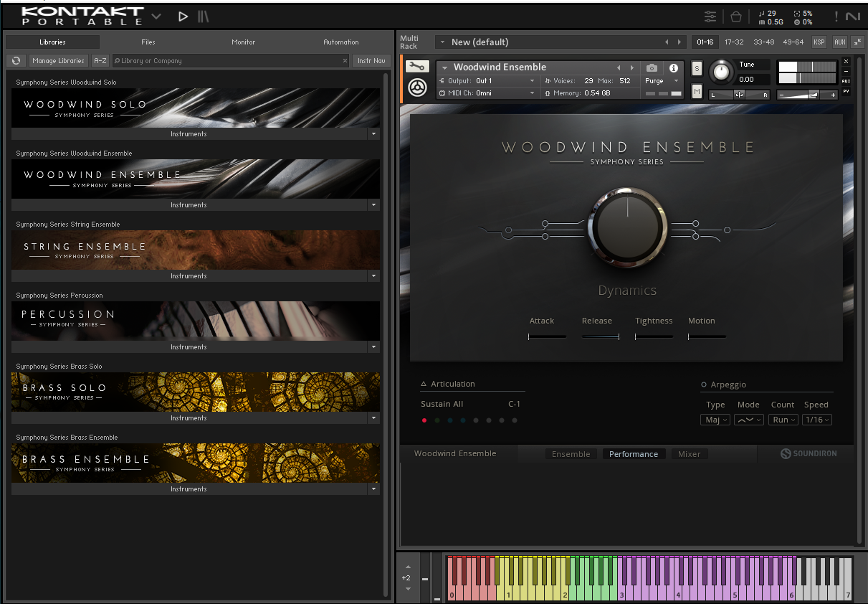Click the Attack slider

547,336
